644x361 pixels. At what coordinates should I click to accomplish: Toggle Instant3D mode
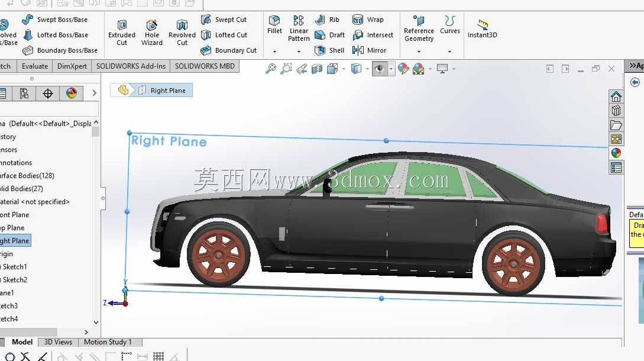(482, 29)
